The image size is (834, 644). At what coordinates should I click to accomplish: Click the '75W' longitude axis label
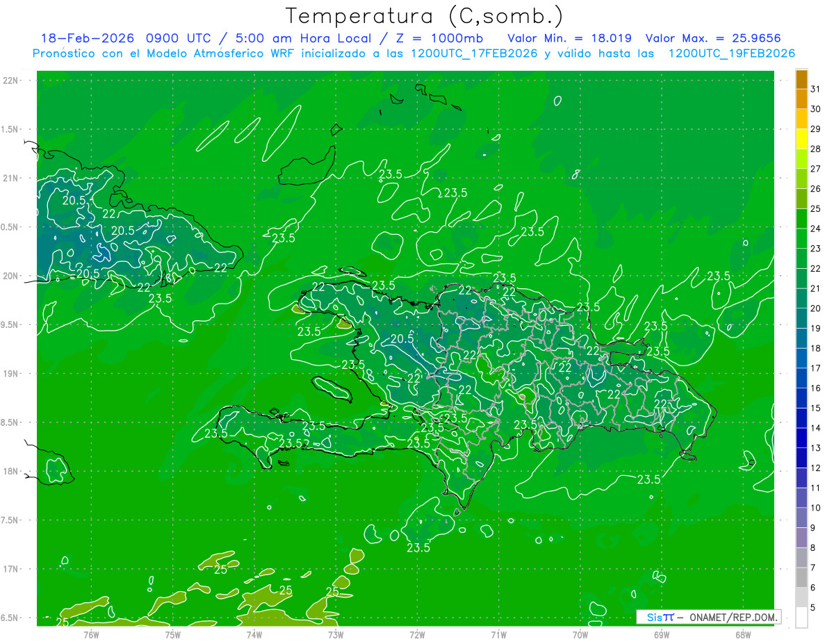[173, 634]
